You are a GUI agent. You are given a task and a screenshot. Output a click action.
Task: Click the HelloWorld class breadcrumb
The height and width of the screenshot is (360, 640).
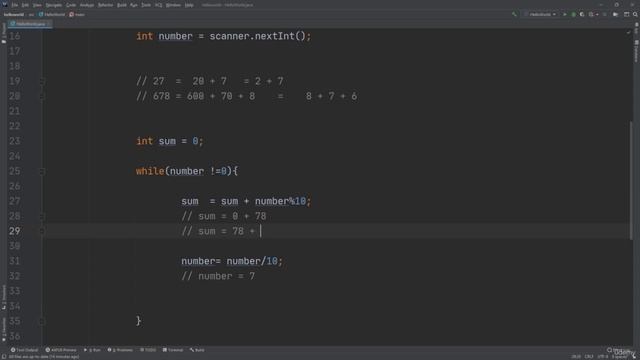coord(52,14)
